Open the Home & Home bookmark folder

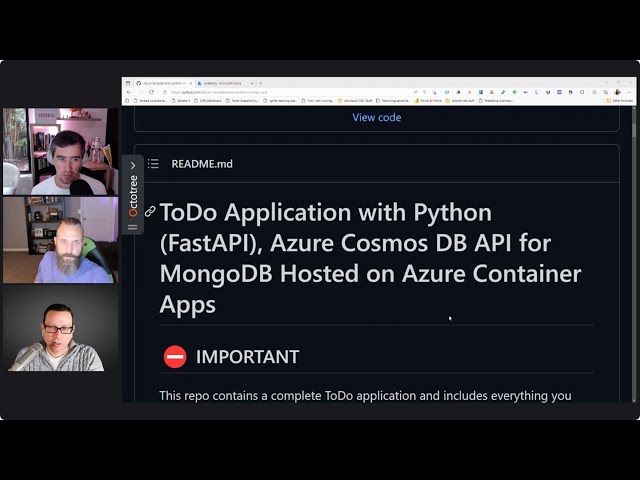coord(428,100)
